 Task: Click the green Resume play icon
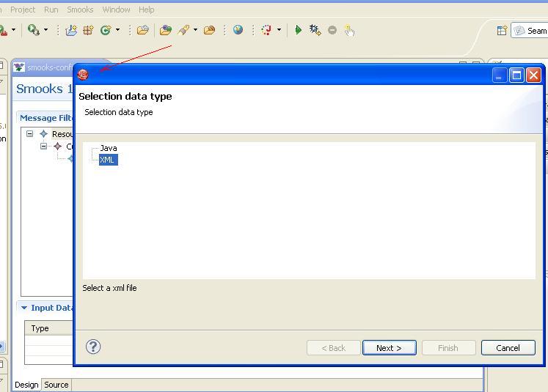(x=298, y=30)
